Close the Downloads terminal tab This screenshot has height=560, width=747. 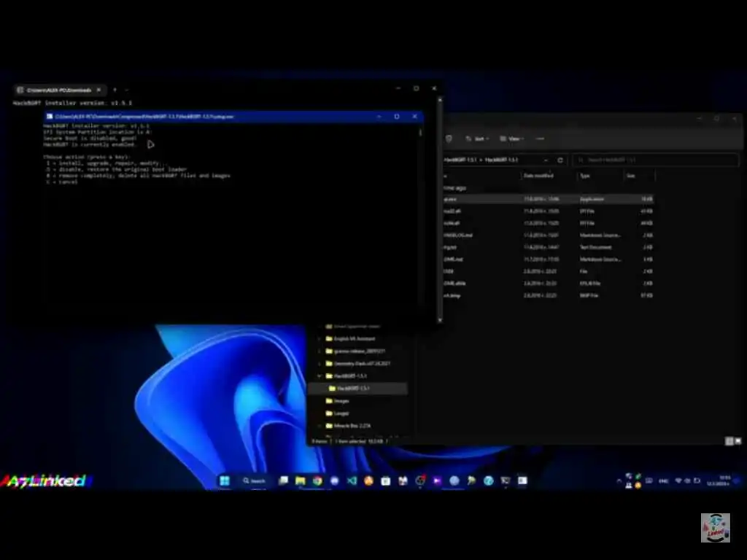click(98, 90)
